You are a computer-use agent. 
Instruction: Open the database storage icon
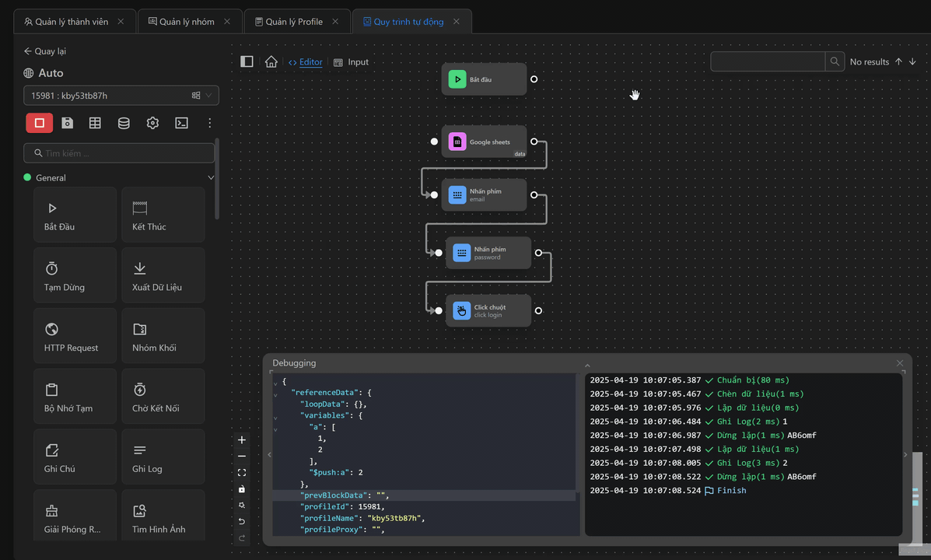(124, 123)
